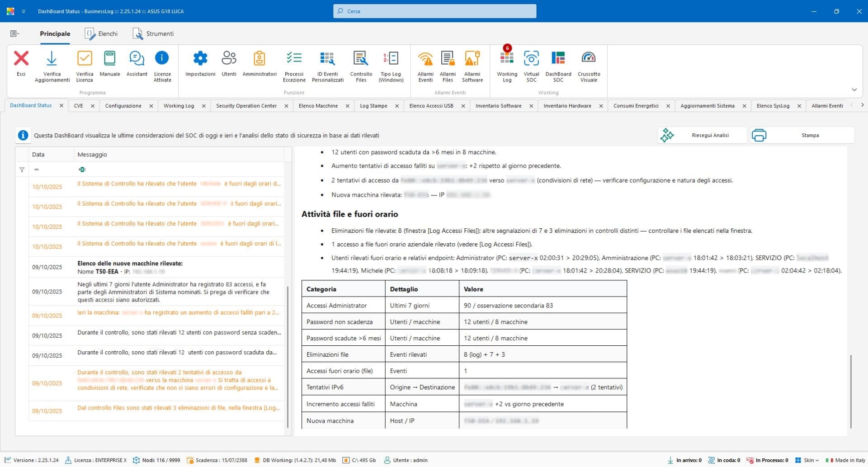Viewport: 868px width, 467px height.
Task: Click the Riesegui Analisi button
Action: tap(702, 135)
